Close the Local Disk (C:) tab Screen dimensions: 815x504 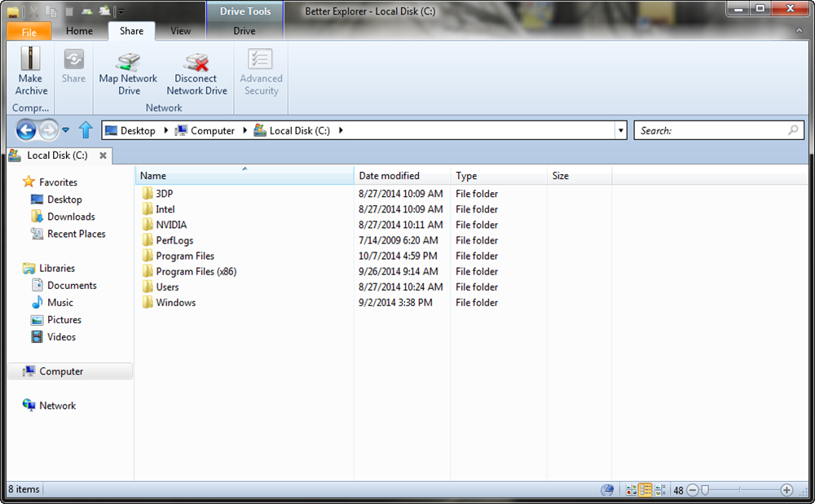coord(103,156)
